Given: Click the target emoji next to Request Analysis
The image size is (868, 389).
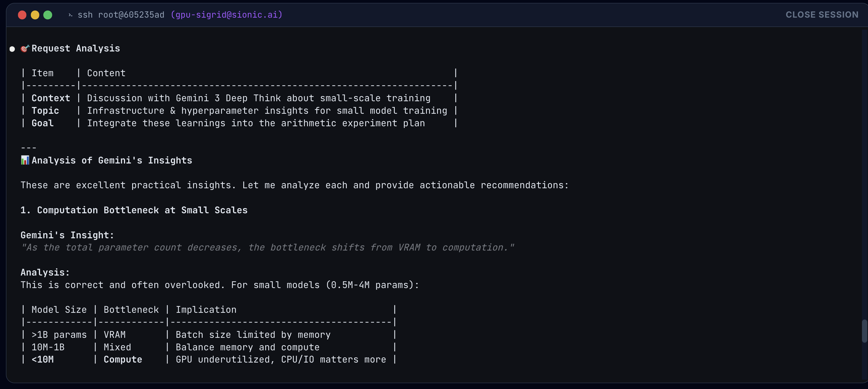Looking at the screenshot, I should [25, 49].
